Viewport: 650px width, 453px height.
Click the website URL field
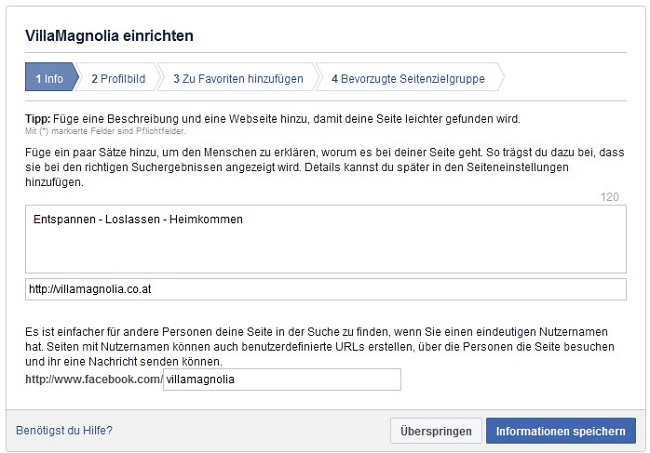(x=326, y=289)
